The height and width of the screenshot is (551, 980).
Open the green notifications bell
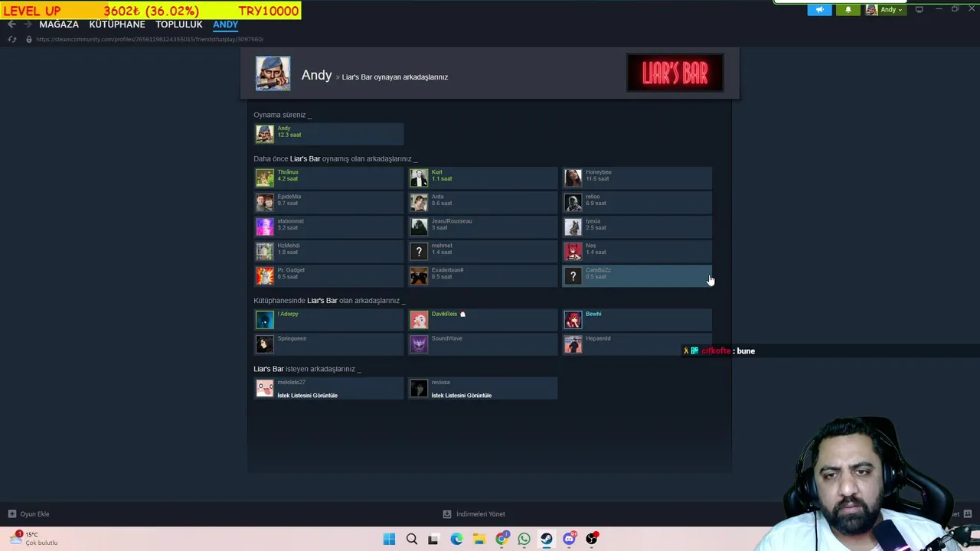[848, 10]
